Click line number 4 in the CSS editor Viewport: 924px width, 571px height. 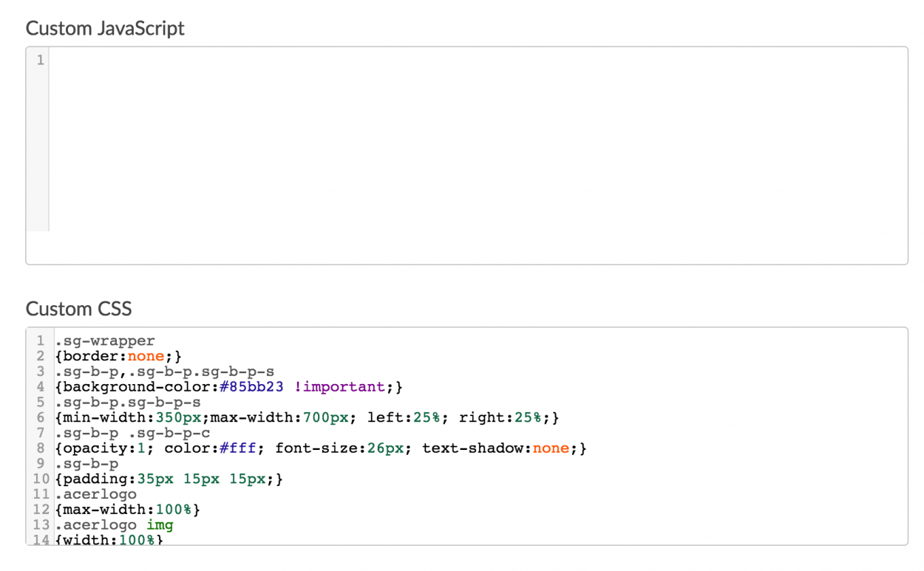[40, 386]
